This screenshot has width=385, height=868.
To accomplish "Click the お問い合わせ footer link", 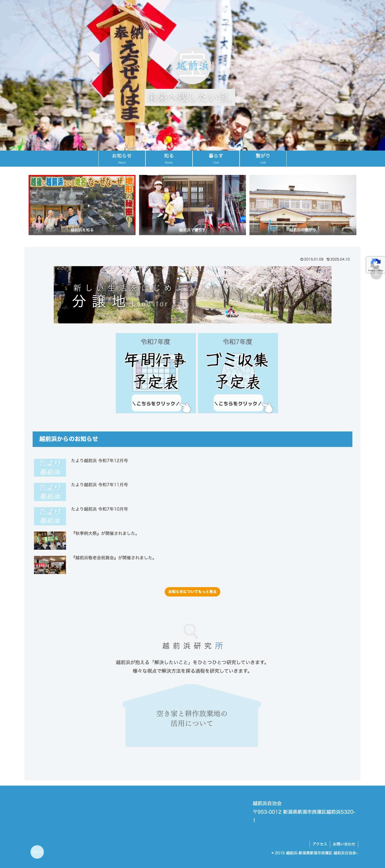I will (x=344, y=844).
